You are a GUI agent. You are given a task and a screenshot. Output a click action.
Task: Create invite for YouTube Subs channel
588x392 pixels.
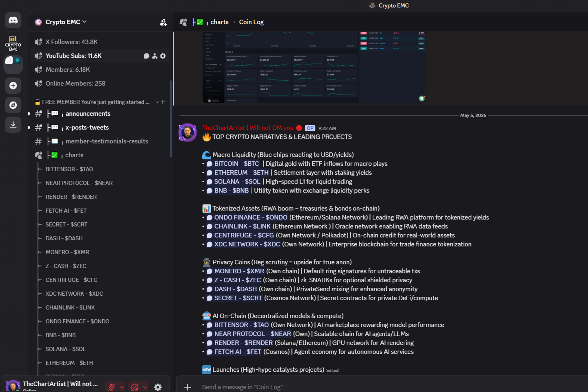pyautogui.click(x=155, y=56)
